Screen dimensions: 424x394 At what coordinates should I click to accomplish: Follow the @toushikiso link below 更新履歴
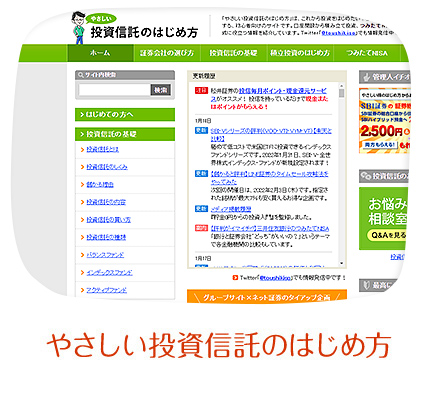pyautogui.click(x=275, y=278)
